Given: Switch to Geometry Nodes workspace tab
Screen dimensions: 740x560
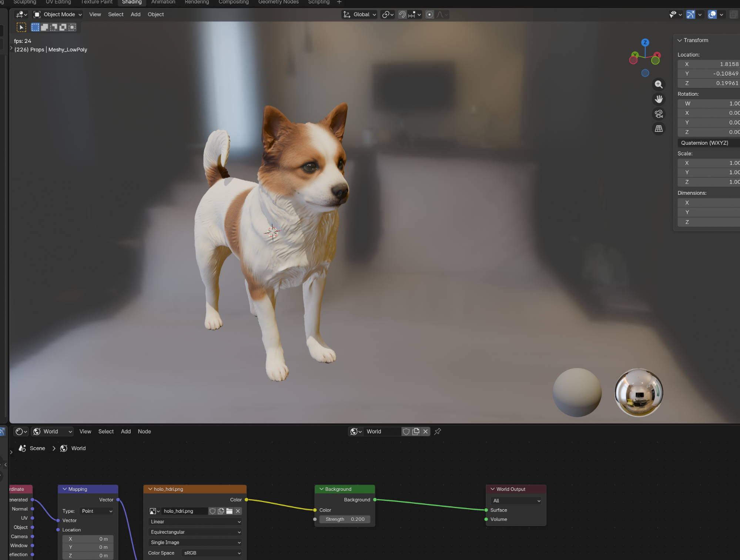Looking at the screenshot, I should (x=278, y=2).
